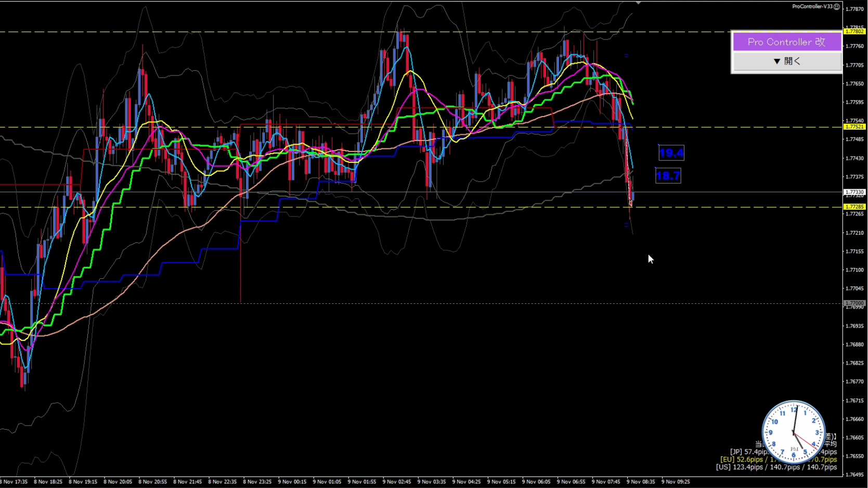Click the purple Pro Controller 改 title bar

point(787,42)
